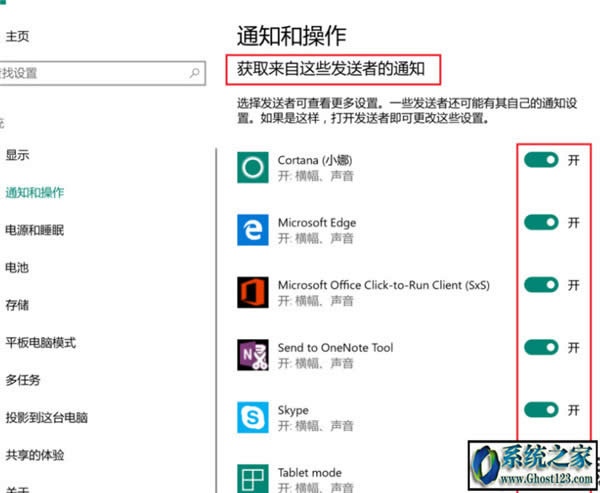Open 共享的体验 settings page

pos(34,455)
